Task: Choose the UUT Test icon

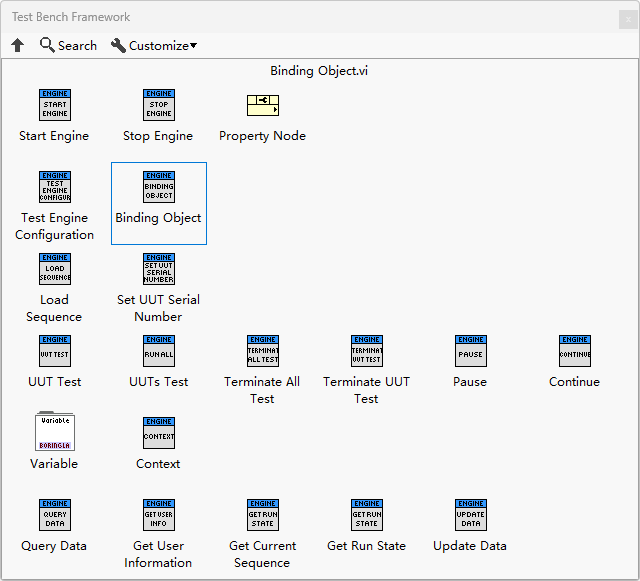Action: 54,351
